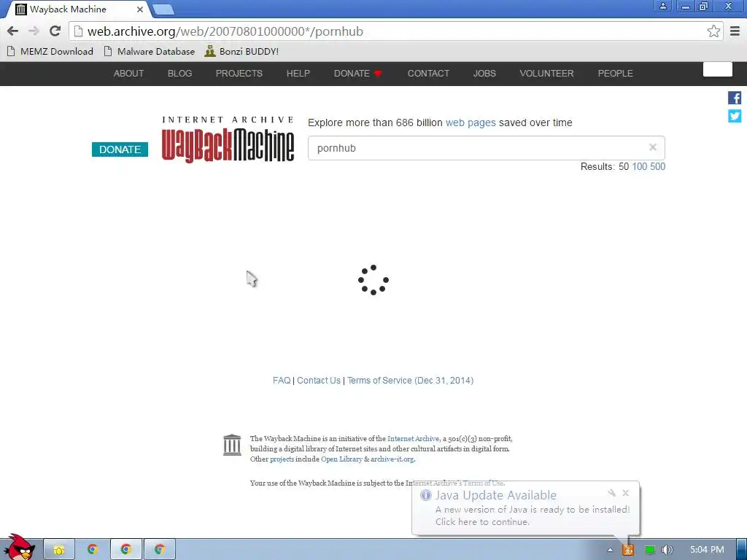The image size is (747, 560).
Task: Open the file explorer taskbar icon
Action: point(59,550)
